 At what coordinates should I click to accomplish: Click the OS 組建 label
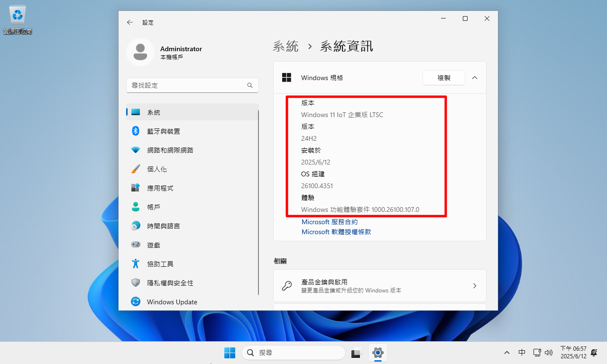pos(313,174)
